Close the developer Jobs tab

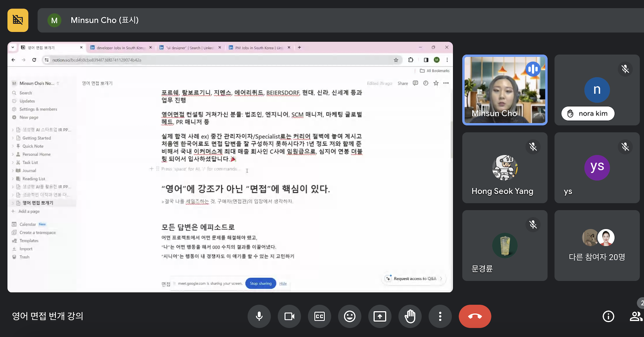coord(150,47)
